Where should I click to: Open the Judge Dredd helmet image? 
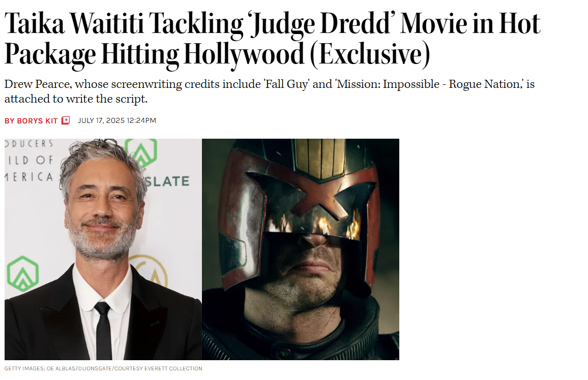click(301, 249)
